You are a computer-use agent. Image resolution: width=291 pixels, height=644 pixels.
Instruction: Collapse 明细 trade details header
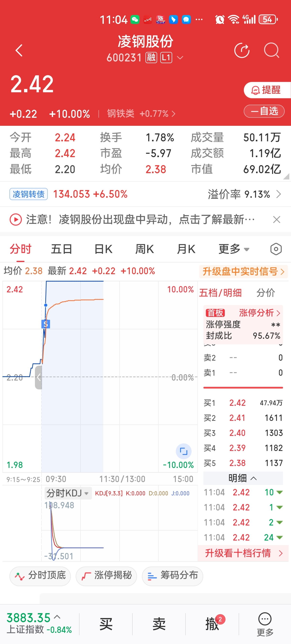pos(243,478)
